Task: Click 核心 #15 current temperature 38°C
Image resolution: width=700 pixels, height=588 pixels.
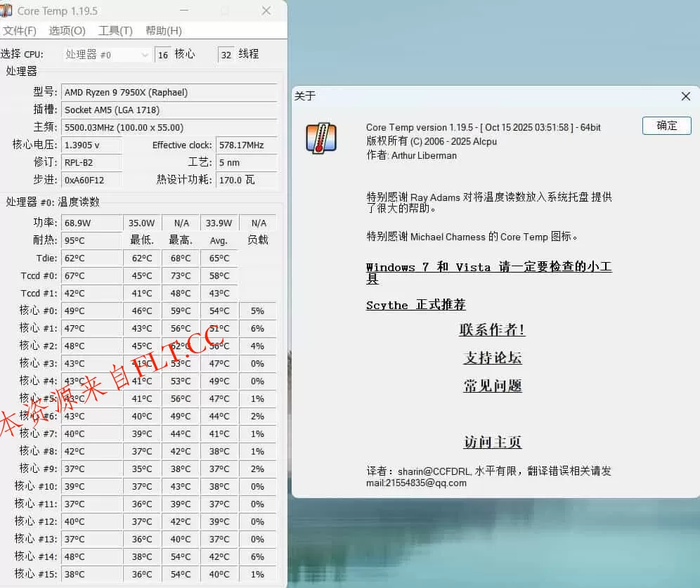Action: (91, 574)
